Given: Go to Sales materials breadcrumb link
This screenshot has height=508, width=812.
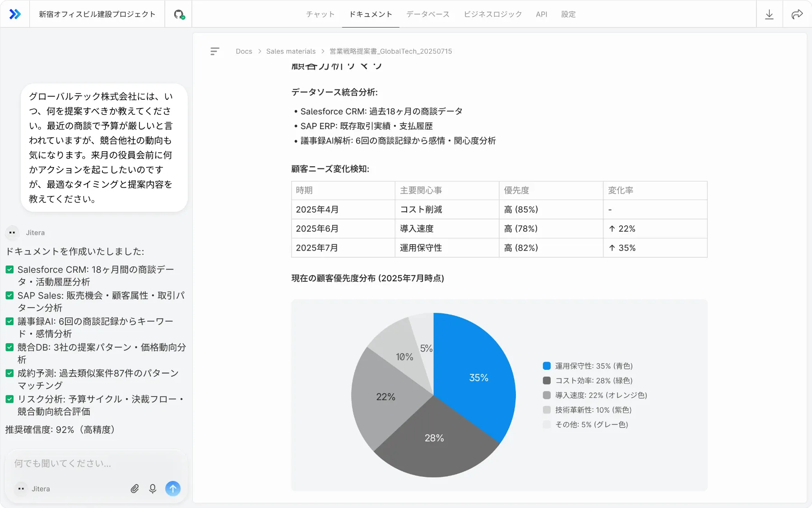Looking at the screenshot, I should tap(291, 51).
